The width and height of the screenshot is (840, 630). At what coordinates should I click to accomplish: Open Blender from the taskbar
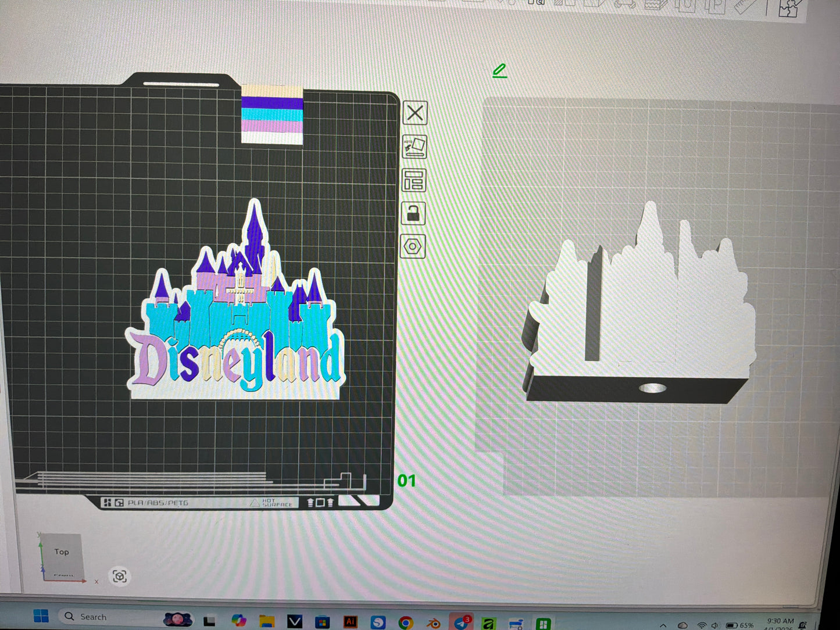pos(433,624)
